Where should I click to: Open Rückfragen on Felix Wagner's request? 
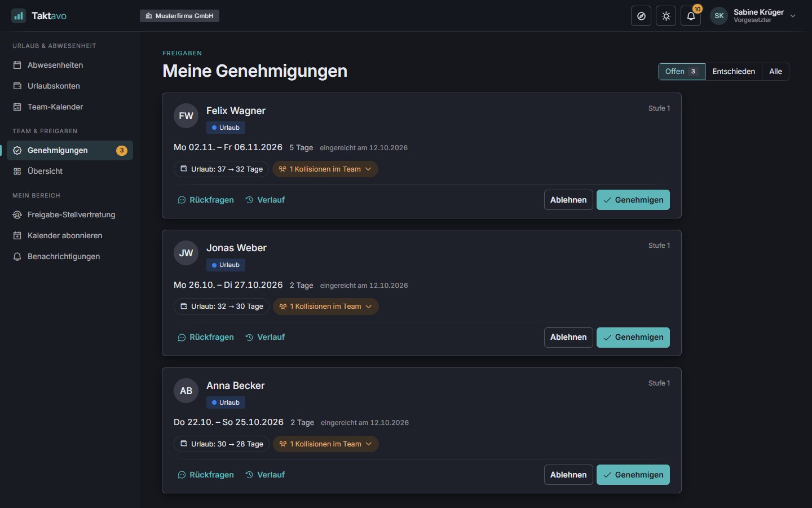tap(206, 200)
